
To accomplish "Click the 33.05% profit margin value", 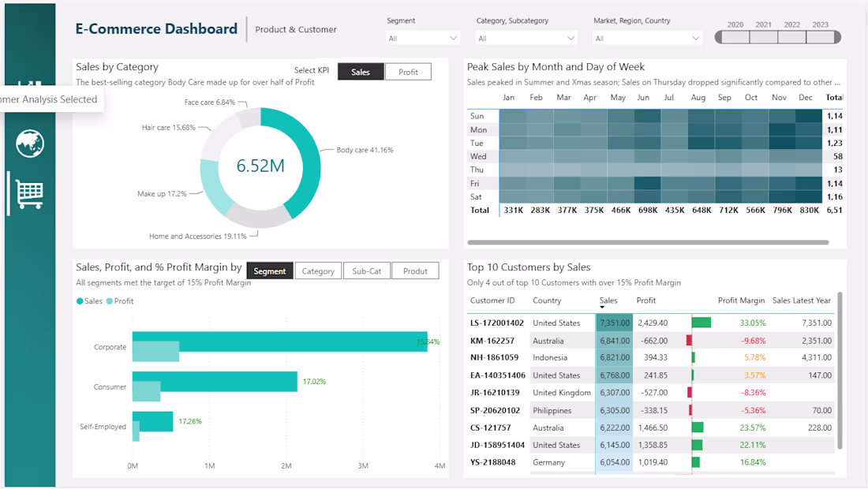I will coord(753,323).
